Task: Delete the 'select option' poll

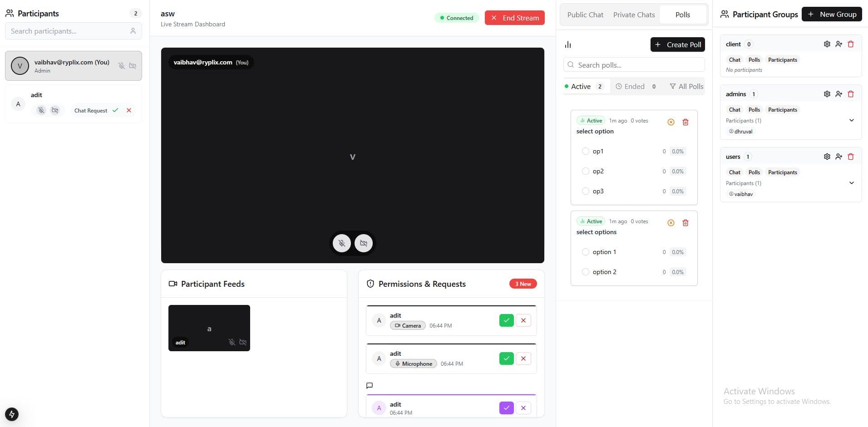Action: [686, 122]
